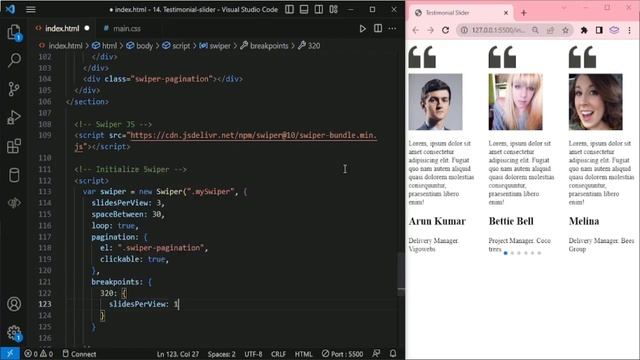The image size is (640, 360).
Task: Click the editor vertical scrollbar
Action: 401,273
